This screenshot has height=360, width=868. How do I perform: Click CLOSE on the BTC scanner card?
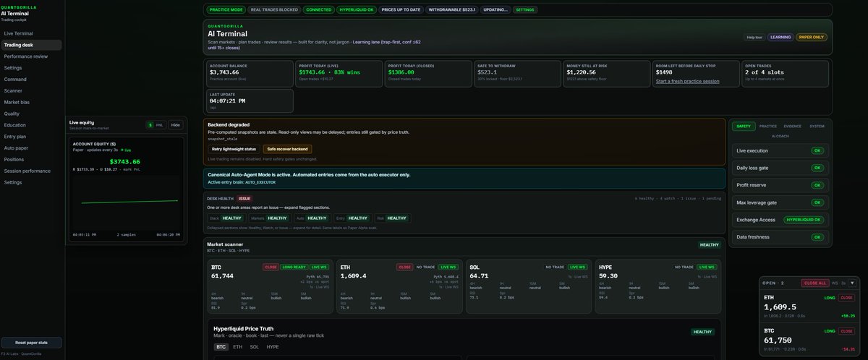[x=271, y=267]
